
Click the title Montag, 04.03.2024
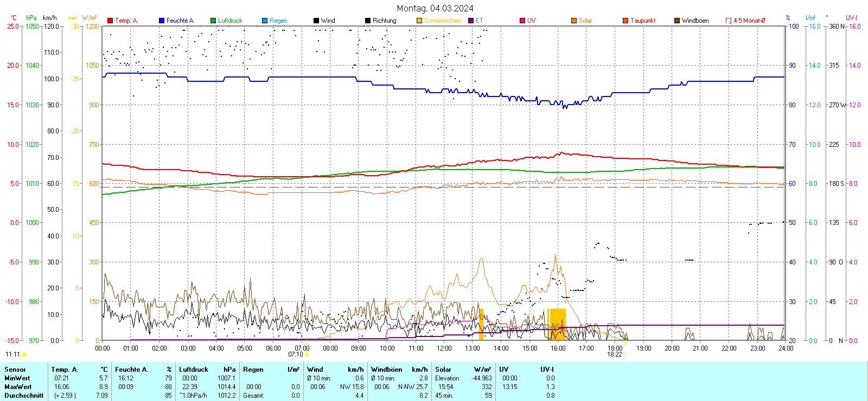point(435,8)
